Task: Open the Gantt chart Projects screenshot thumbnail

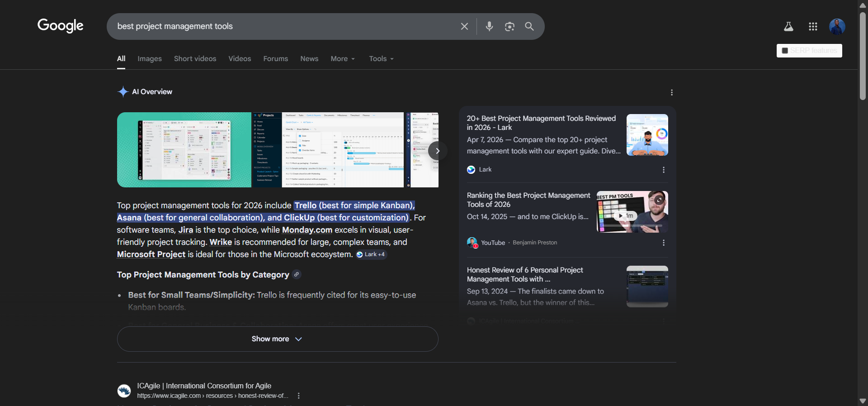Action: point(327,150)
